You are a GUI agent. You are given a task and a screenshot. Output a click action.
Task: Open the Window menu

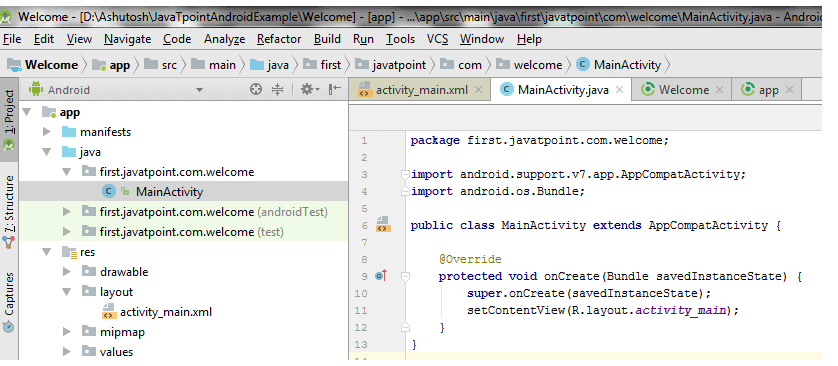pyautogui.click(x=482, y=39)
